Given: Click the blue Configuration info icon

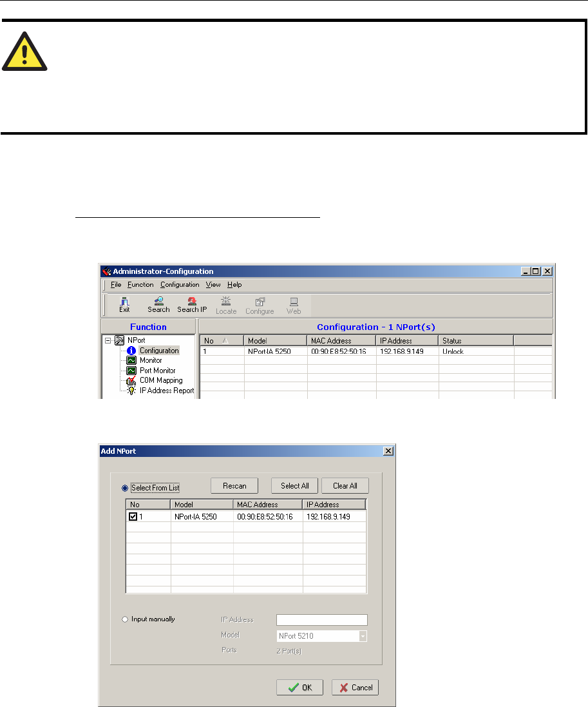Looking at the screenshot, I should coord(131,351).
